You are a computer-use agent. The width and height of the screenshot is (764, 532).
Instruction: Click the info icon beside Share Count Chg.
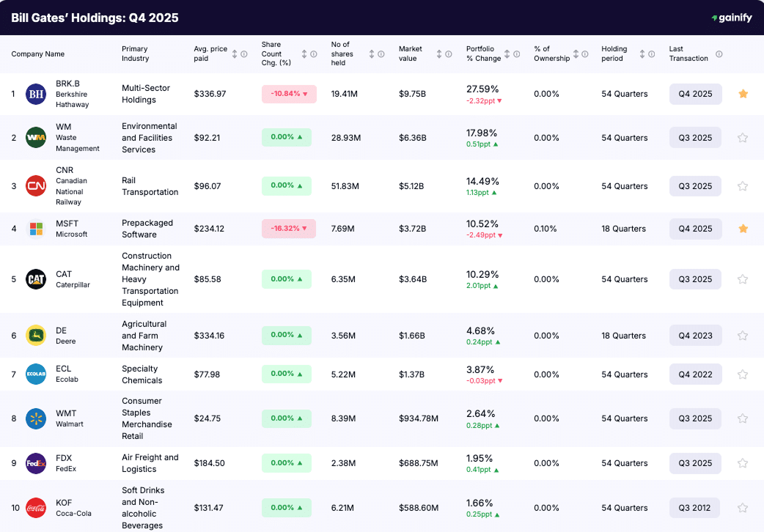314,54
